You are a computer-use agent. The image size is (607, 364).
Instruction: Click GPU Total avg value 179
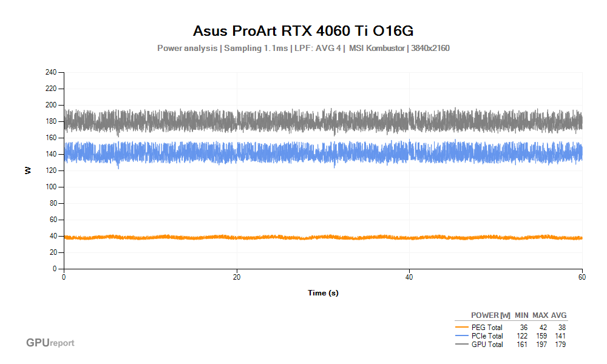pyautogui.click(x=560, y=345)
